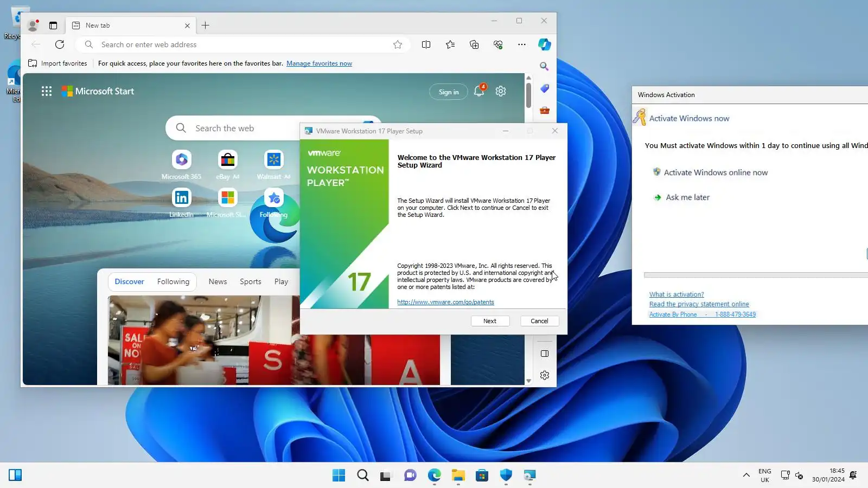Choose Activate Windows online now
868x488 pixels.
710,172
